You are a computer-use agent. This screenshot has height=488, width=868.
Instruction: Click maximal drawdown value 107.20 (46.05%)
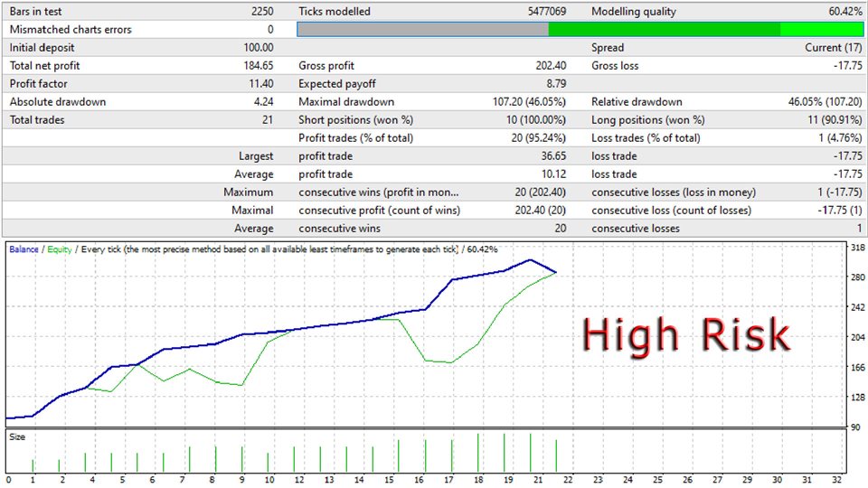[529, 102]
